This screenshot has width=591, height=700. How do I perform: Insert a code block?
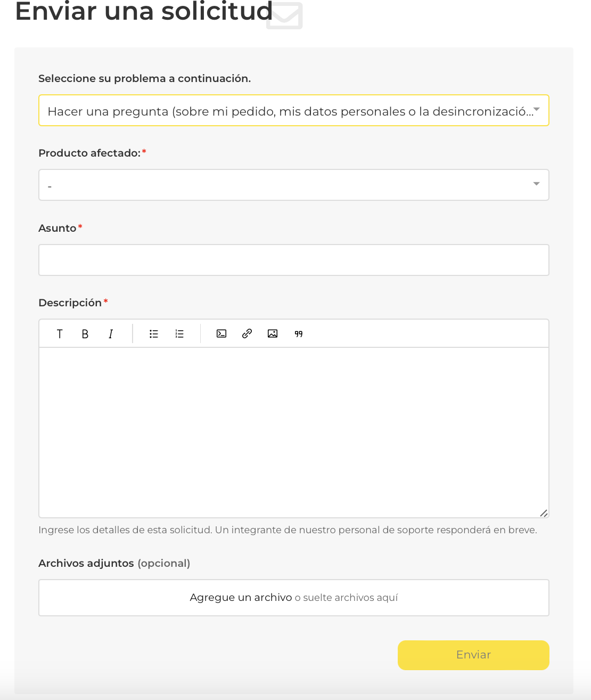221,334
